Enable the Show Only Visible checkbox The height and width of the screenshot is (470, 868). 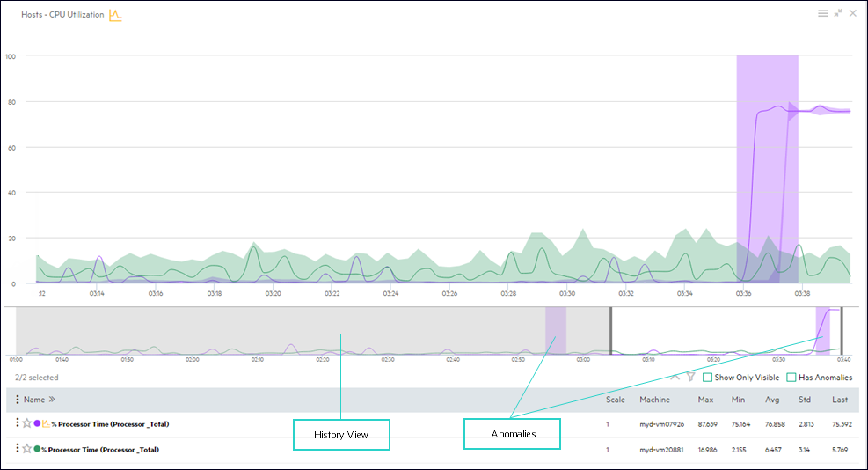[707, 378]
